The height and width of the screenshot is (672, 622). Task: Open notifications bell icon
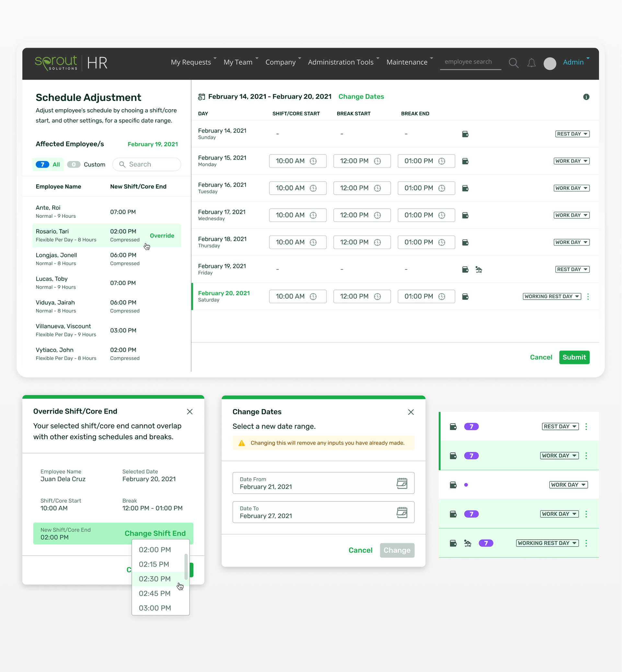click(532, 63)
